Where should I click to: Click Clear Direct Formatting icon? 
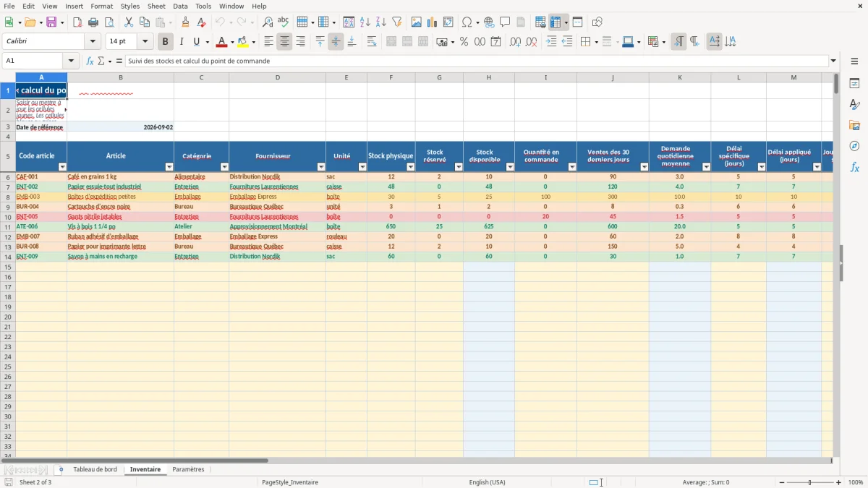pos(202,22)
